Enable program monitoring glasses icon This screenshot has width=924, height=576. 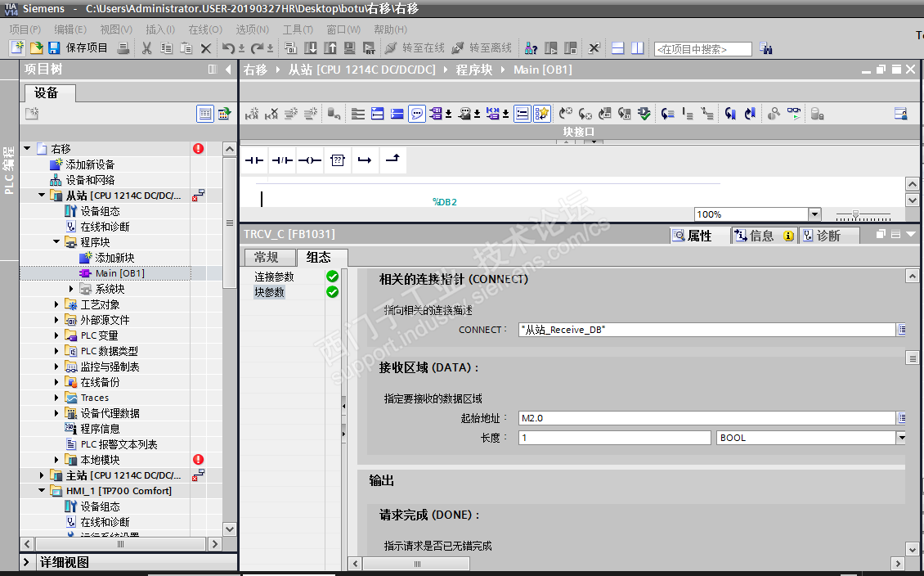pyautogui.click(x=794, y=113)
